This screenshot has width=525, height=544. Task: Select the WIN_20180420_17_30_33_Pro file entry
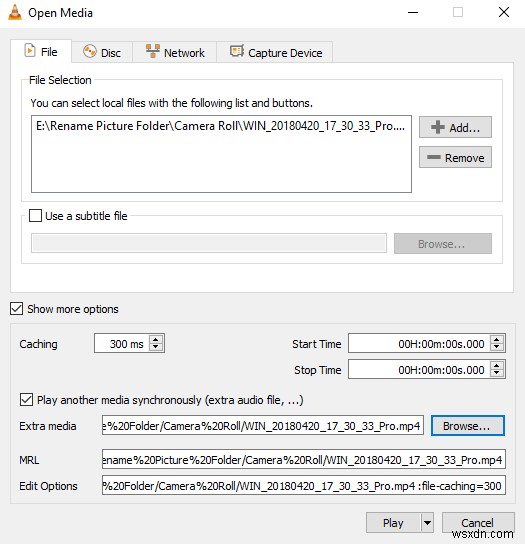[x=221, y=126]
